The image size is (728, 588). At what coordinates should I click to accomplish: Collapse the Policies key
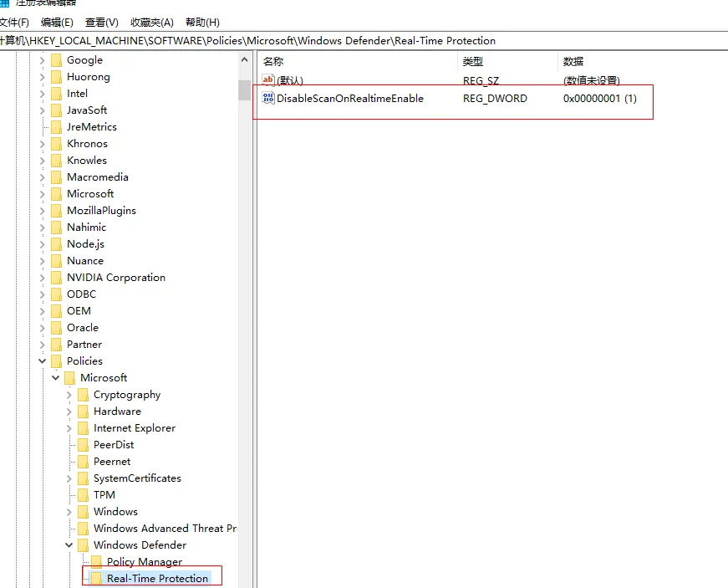pyautogui.click(x=43, y=361)
